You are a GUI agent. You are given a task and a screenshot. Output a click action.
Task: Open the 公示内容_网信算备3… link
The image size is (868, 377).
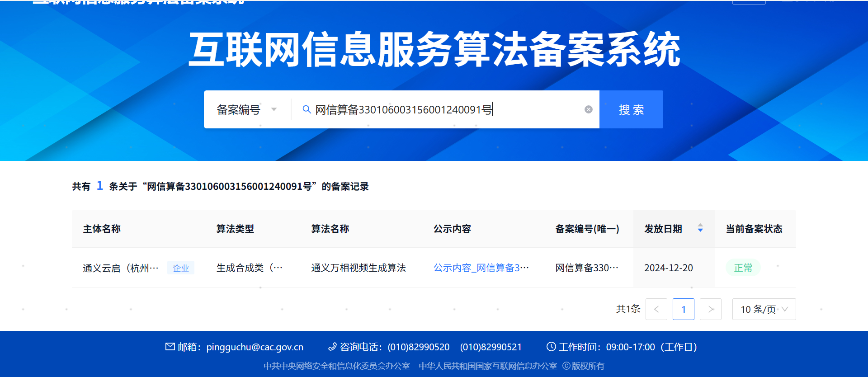click(481, 268)
